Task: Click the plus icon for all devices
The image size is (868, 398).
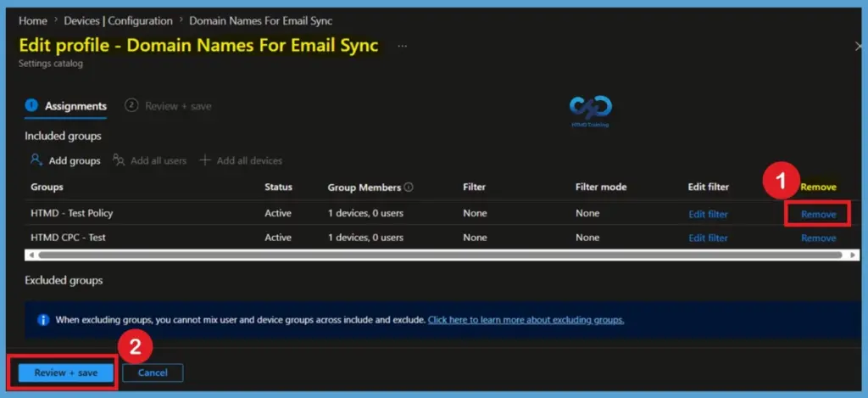Action: [x=205, y=160]
